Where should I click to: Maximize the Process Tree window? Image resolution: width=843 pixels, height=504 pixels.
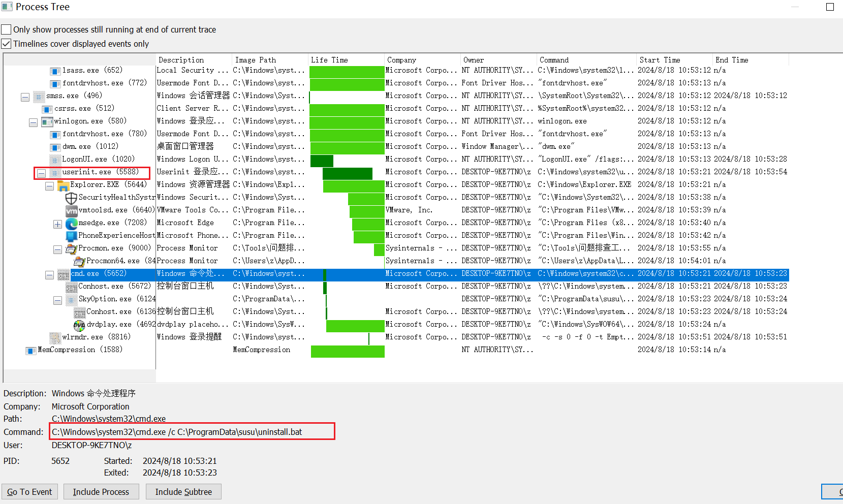tap(830, 7)
